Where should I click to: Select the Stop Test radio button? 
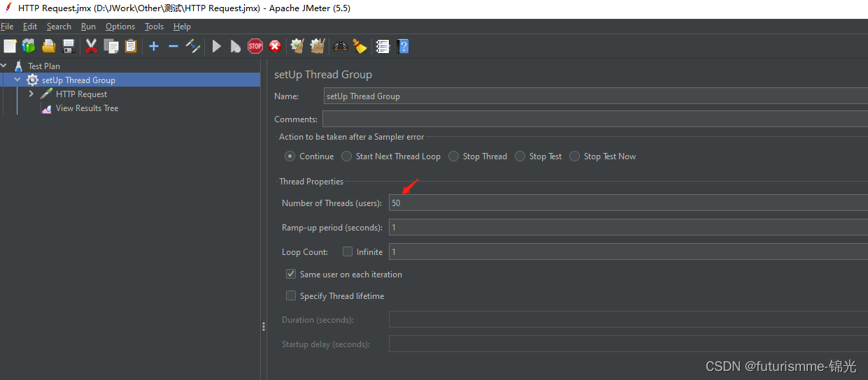click(520, 156)
